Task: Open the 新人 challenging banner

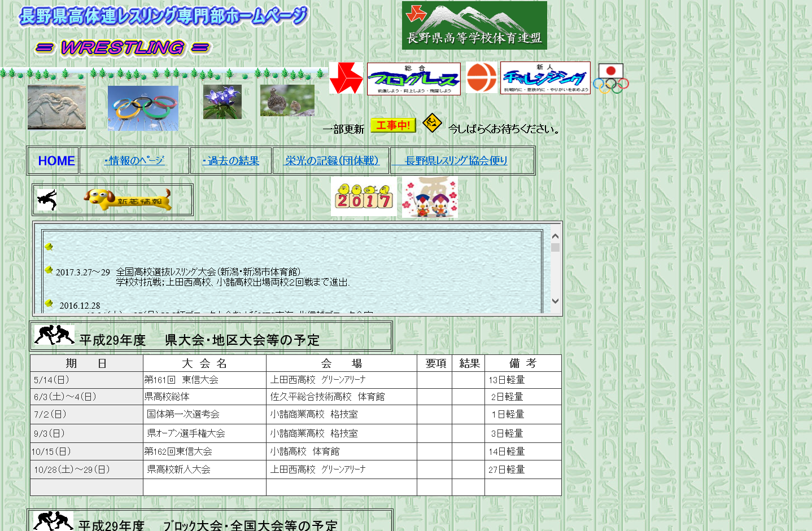Action: coord(545,78)
